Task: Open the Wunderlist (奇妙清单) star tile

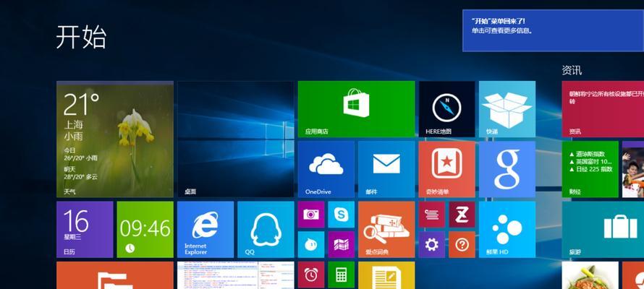Action: pos(447,169)
